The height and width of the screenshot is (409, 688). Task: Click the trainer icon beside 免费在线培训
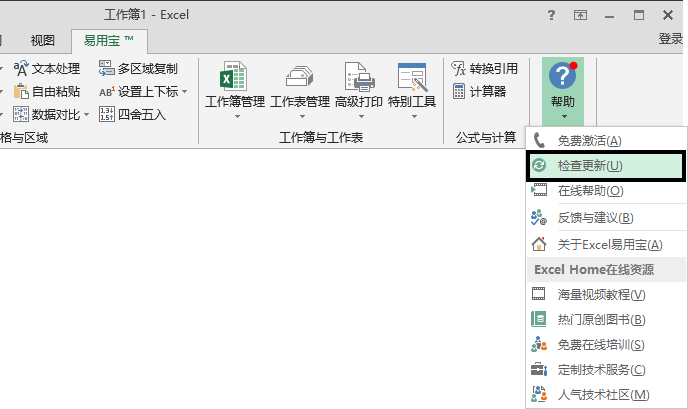539,344
